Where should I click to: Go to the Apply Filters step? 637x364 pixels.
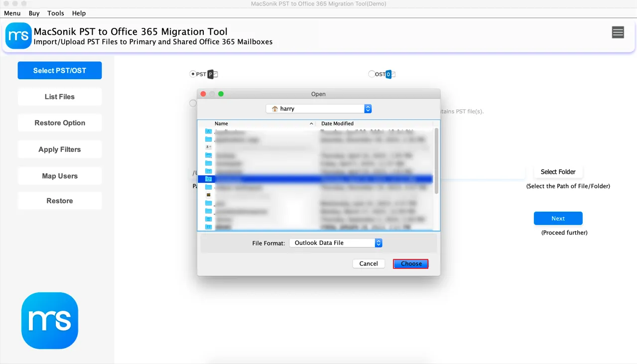coord(60,149)
